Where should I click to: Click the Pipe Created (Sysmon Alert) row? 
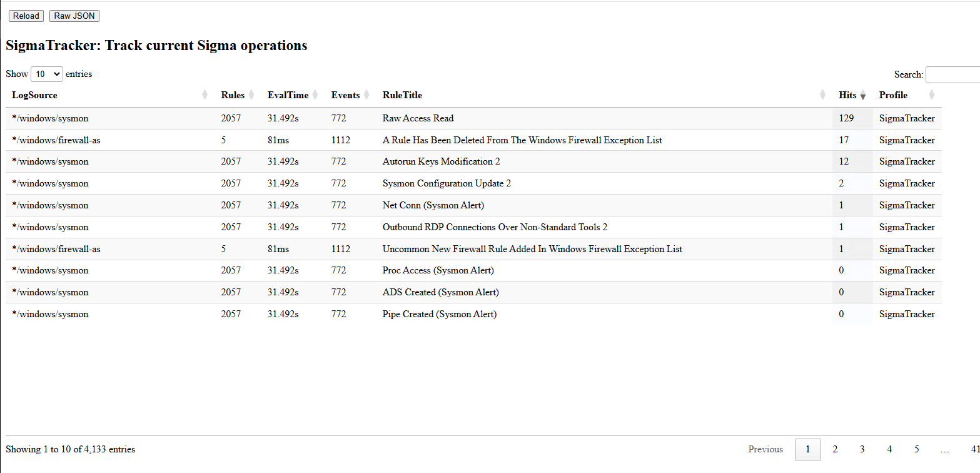[x=439, y=314]
